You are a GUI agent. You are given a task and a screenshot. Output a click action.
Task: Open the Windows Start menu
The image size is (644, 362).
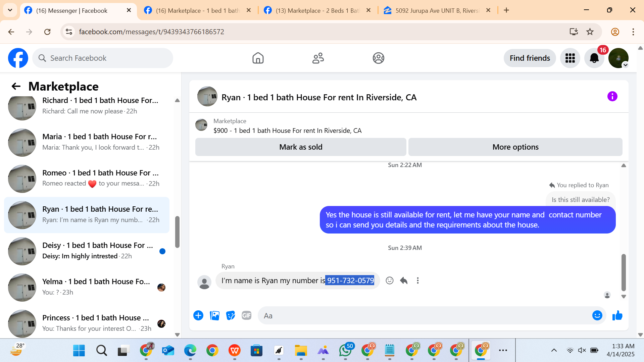79,351
